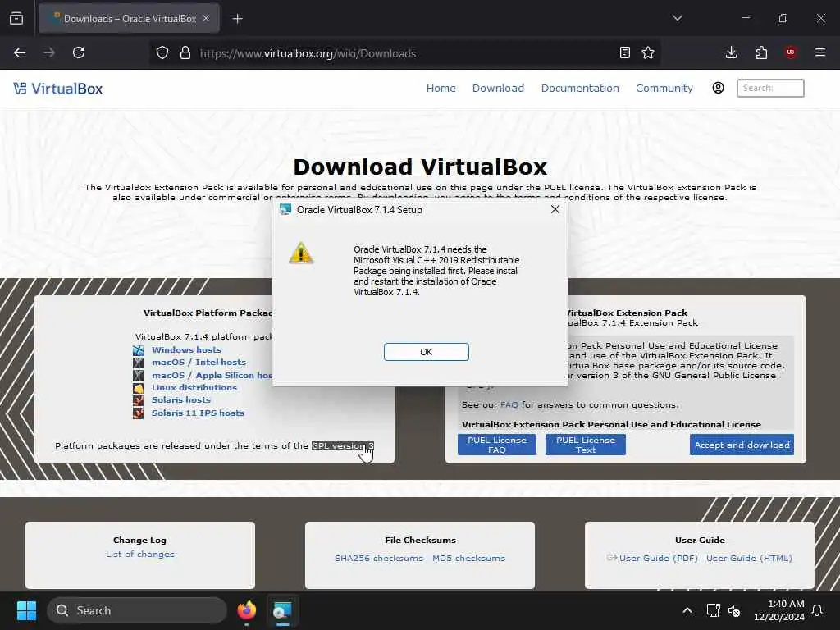This screenshot has width=840, height=630.
Task: Open the browser downloads panel
Action: (x=731, y=53)
